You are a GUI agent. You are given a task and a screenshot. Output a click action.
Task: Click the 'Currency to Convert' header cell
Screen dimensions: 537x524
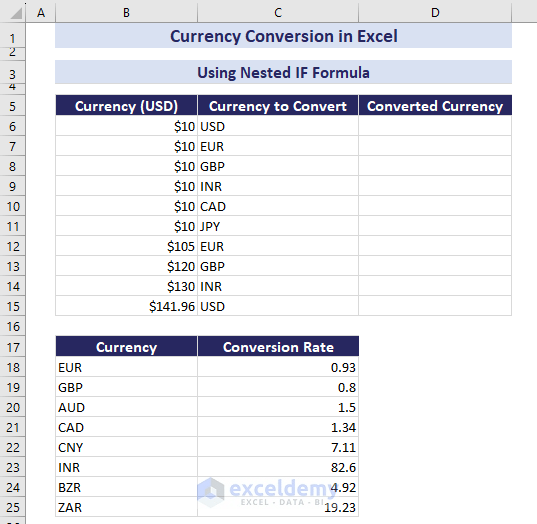(278, 105)
